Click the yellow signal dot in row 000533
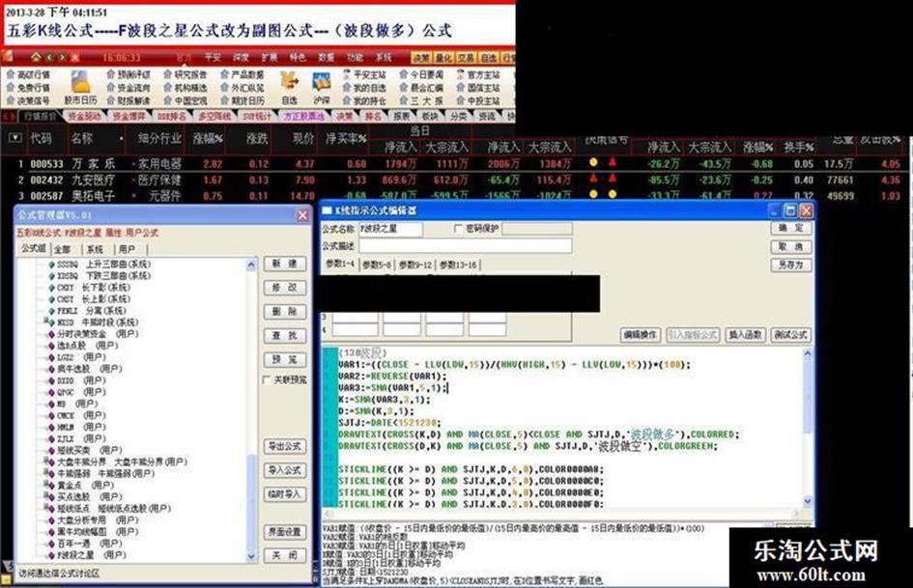Image resolution: width=913 pixels, height=588 pixels. (593, 162)
